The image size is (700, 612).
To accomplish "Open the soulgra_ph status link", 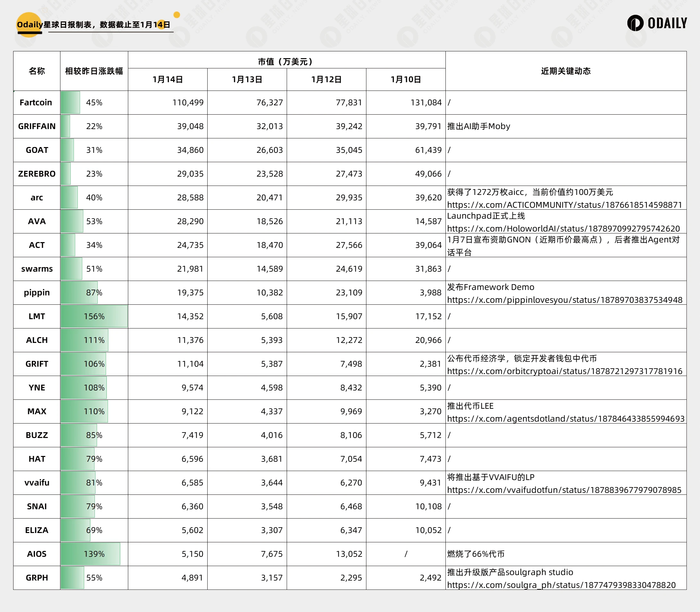I will [561, 585].
